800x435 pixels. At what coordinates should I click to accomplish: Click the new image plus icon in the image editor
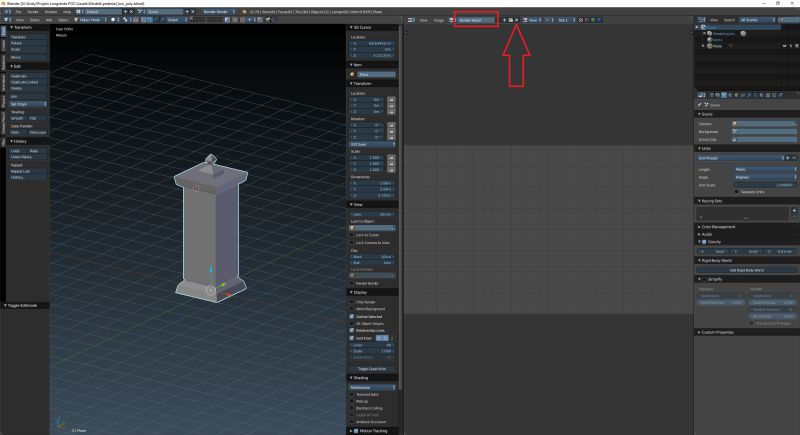(504, 20)
